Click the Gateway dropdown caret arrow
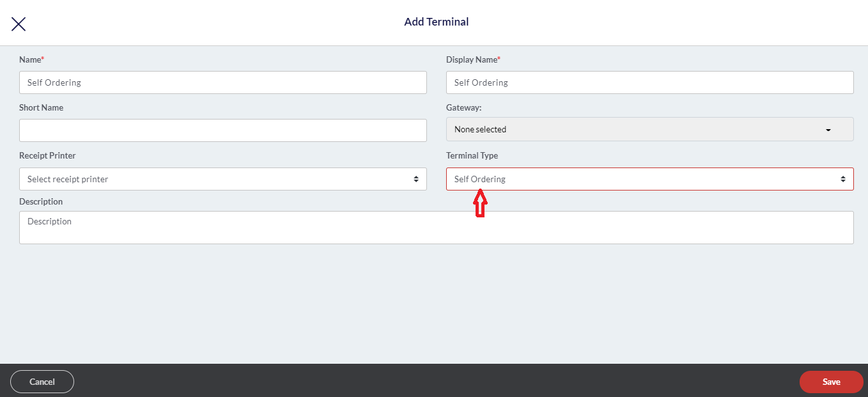The image size is (868, 397). [x=828, y=130]
